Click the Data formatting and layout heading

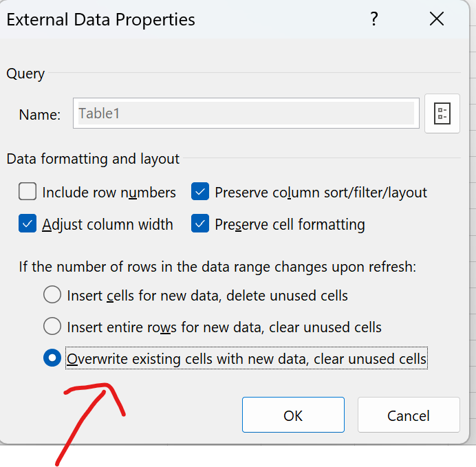point(93,159)
